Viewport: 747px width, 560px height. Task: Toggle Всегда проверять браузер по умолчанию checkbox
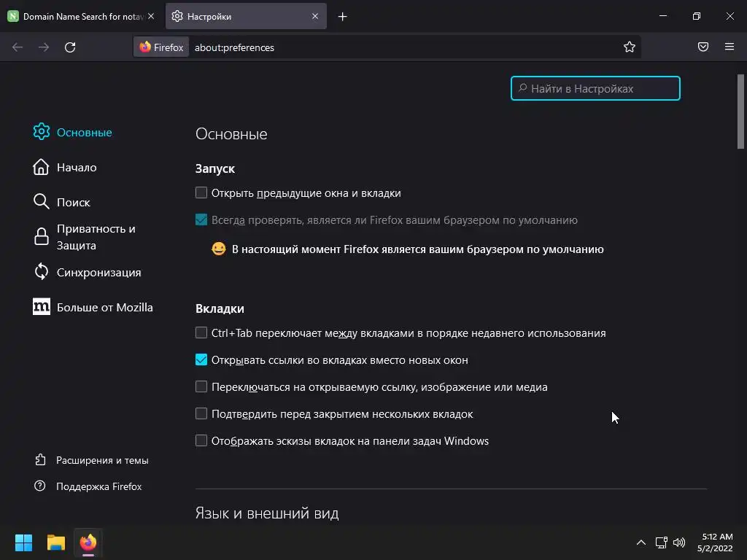pyautogui.click(x=201, y=219)
